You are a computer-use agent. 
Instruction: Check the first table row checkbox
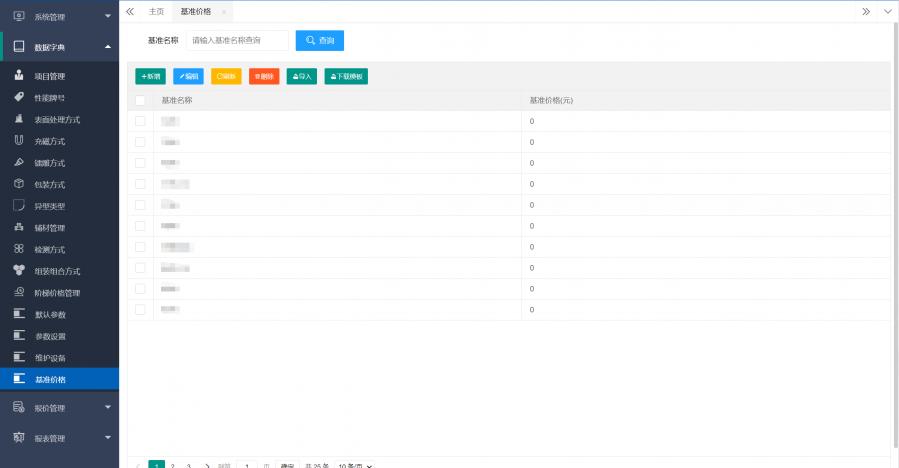[140, 121]
